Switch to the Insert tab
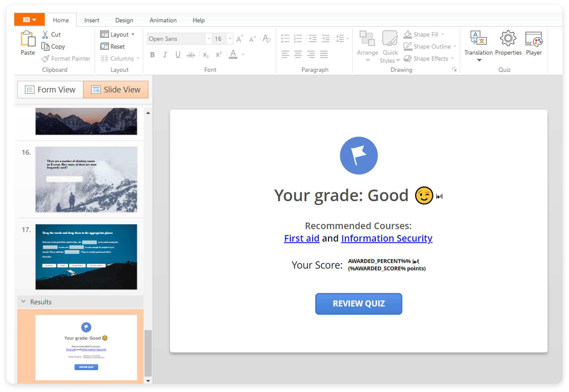This screenshot has width=569, height=392. [92, 20]
